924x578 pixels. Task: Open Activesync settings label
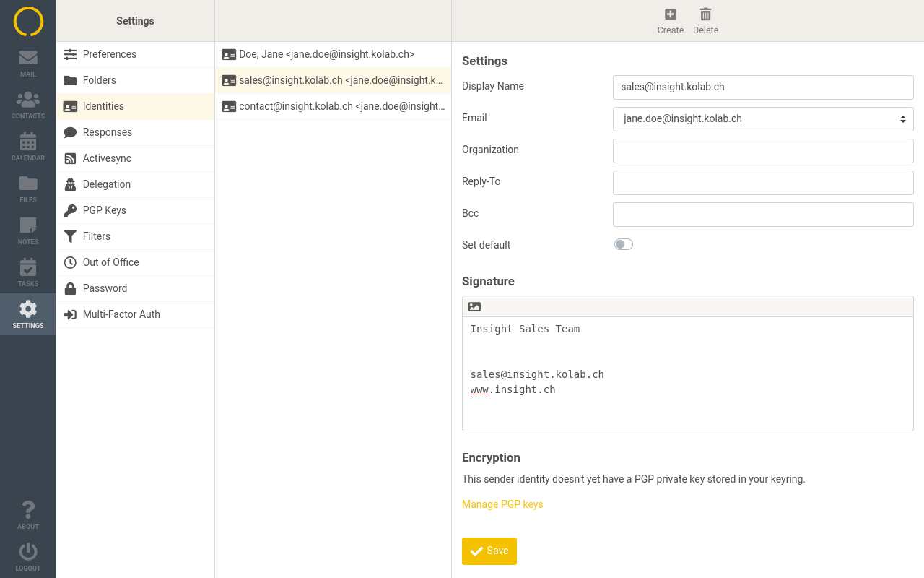[x=107, y=158]
